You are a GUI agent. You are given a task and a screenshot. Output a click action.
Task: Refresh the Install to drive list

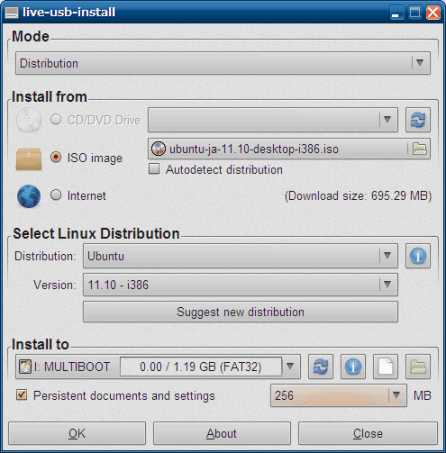pyautogui.click(x=320, y=367)
